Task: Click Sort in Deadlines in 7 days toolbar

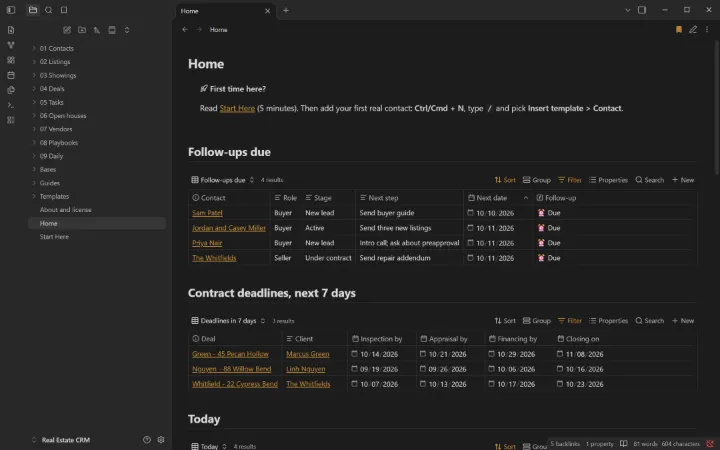Action: click(505, 321)
